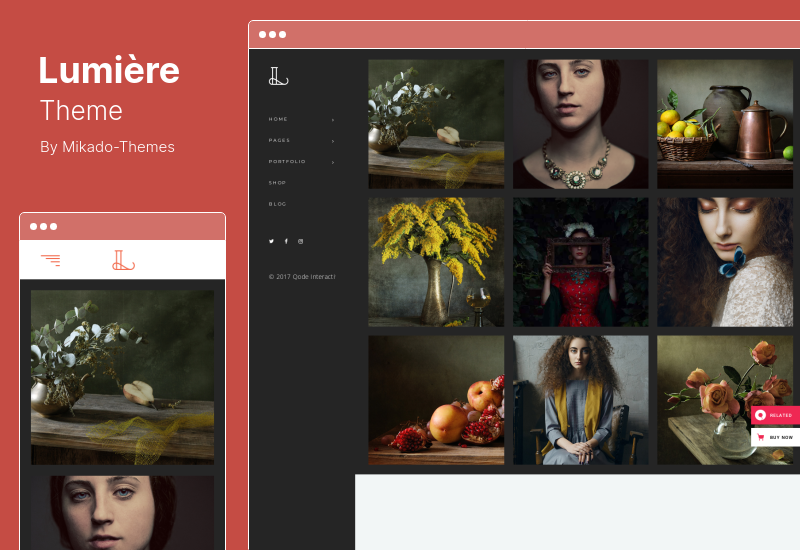Open the woman with blue butterfly thumbnail

click(725, 262)
